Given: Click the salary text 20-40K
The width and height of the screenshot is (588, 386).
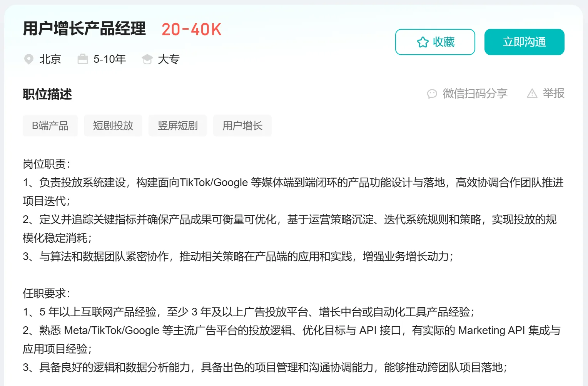Looking at the screenshot, I should tap(192, 30).
